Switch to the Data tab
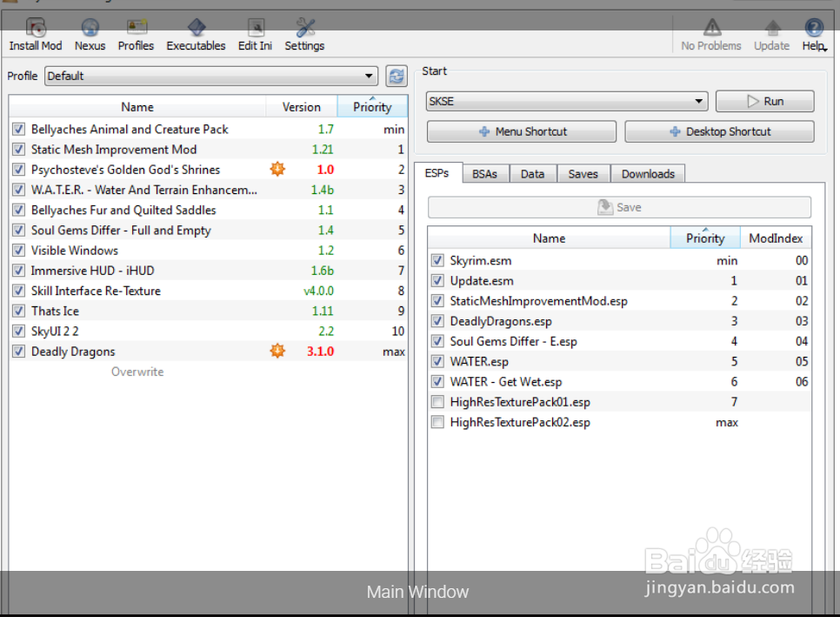This screenshot has width=840, height=617. (x=532, y=174)
